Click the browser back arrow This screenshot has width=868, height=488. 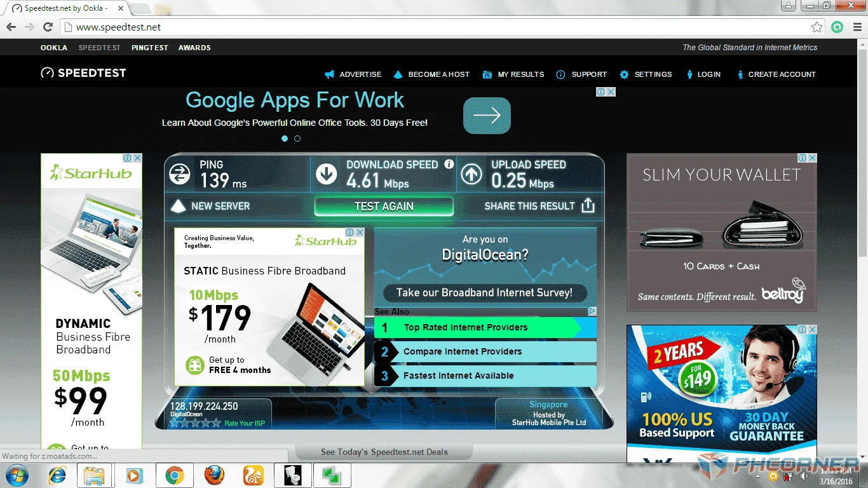11,27
